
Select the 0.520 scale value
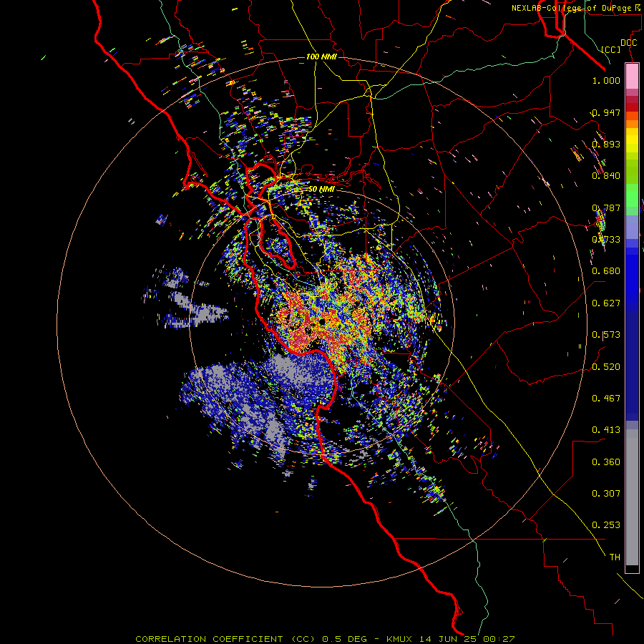click(x=606, y=367)
